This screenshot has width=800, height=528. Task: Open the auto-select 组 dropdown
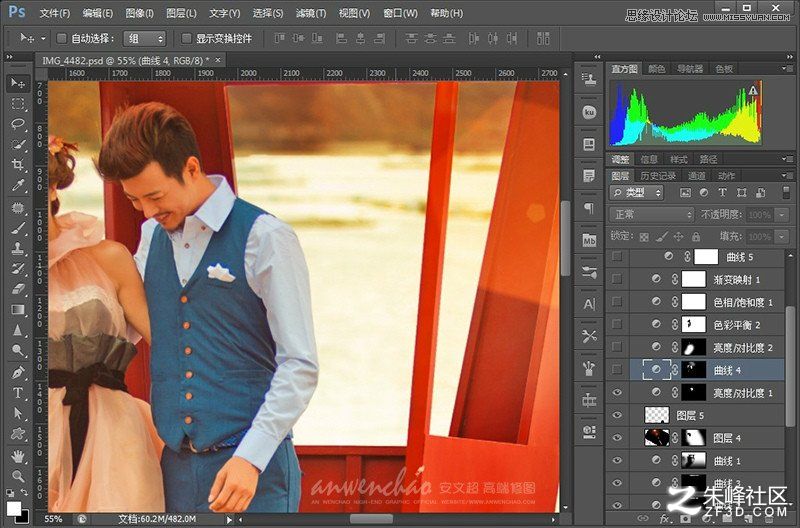(x=145, y=38)
